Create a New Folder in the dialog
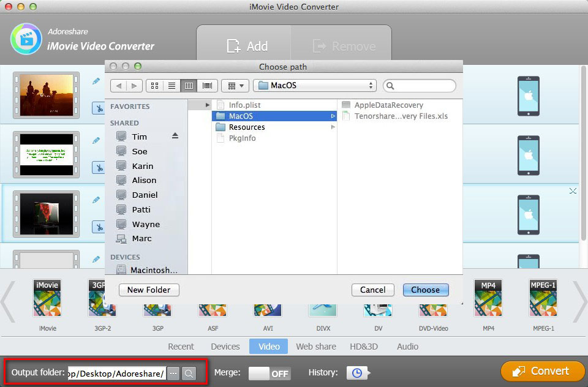The image size is (588, 387). click(149, 290)
